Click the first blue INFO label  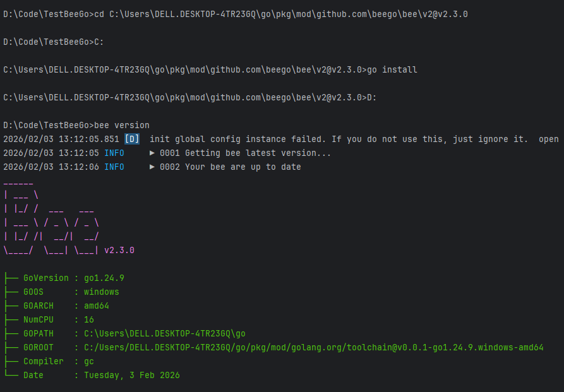[x=114, y=153]
